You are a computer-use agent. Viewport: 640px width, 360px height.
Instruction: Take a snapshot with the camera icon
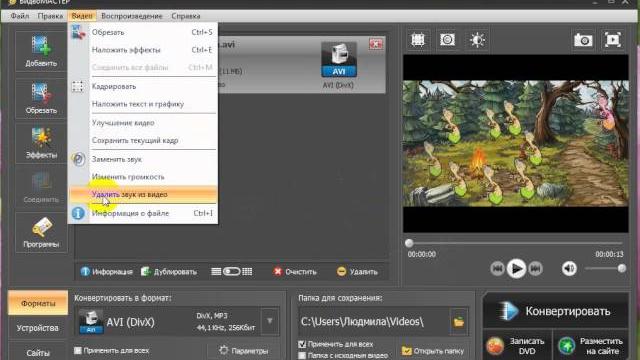coord(583,40)
